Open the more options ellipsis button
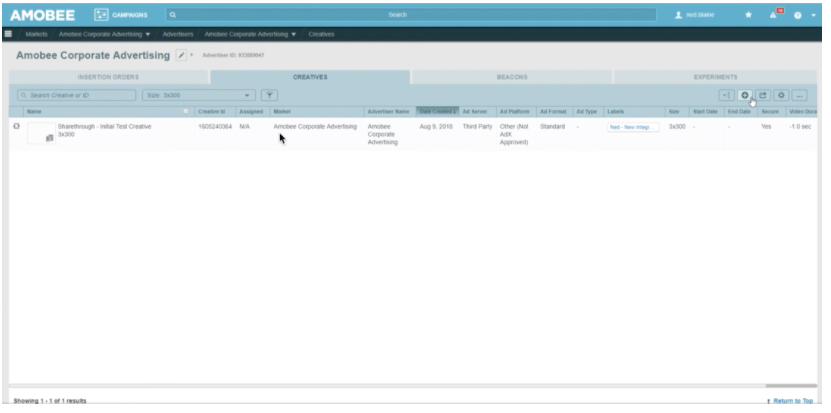 pyautogui.click(x=799, y=95)
